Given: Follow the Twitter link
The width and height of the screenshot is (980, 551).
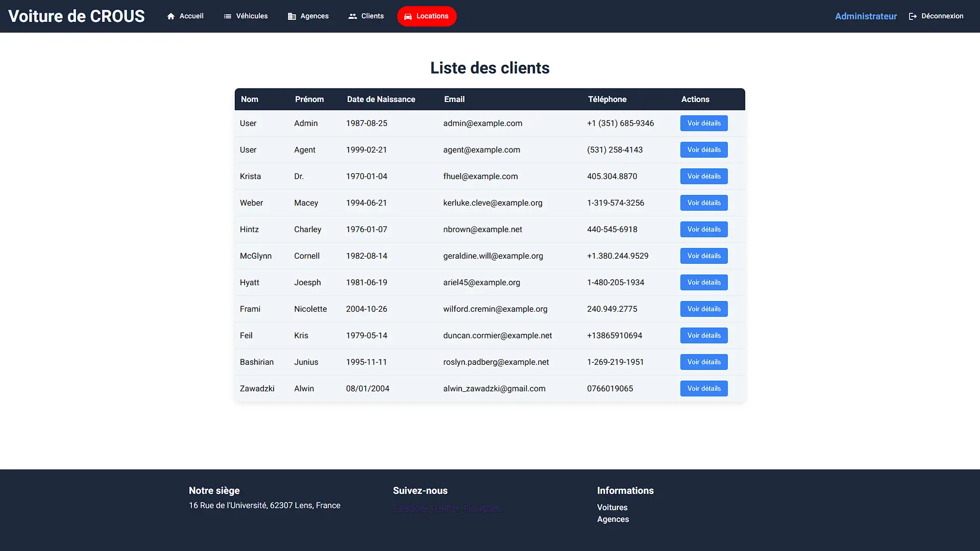Looking at the screenshot, I should pos(446,508).
